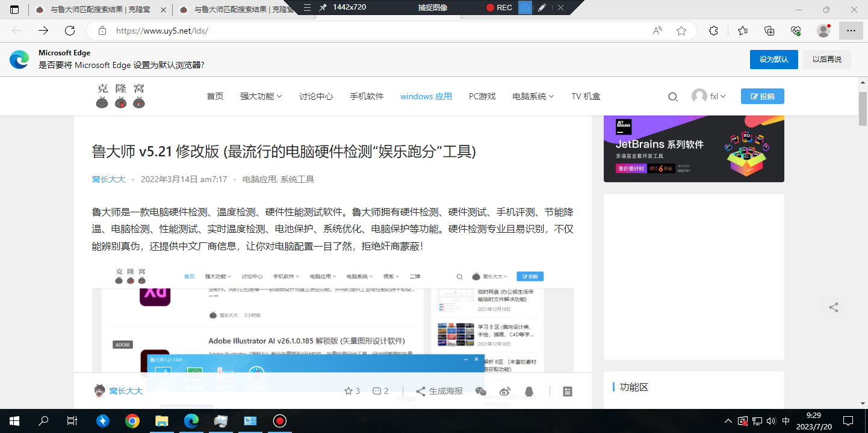Click the 中 input method indicator
This screenshot has width=868, height=433.
click(787, 420)
